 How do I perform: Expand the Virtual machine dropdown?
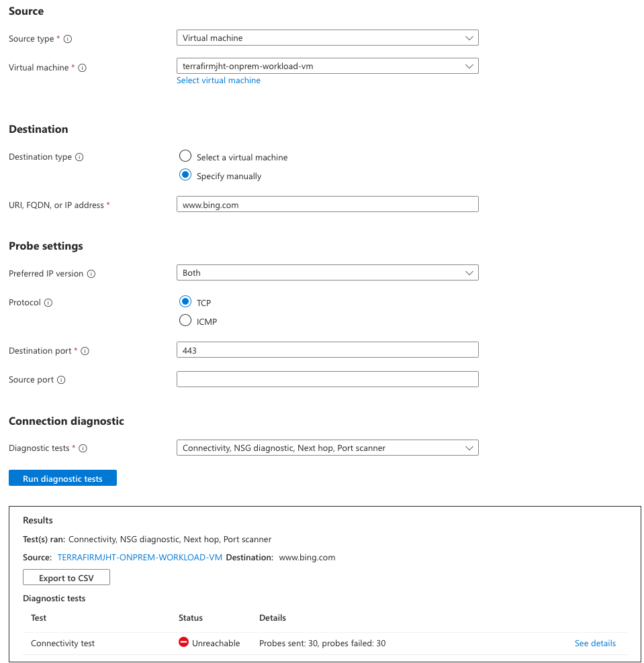click(x=327, y=66)
